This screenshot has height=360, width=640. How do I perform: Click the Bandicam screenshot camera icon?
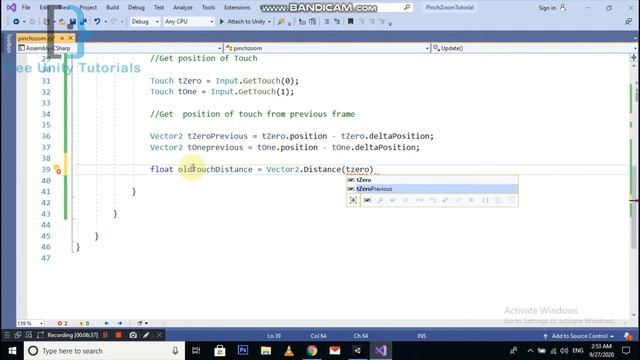click(x=133, y=336)
